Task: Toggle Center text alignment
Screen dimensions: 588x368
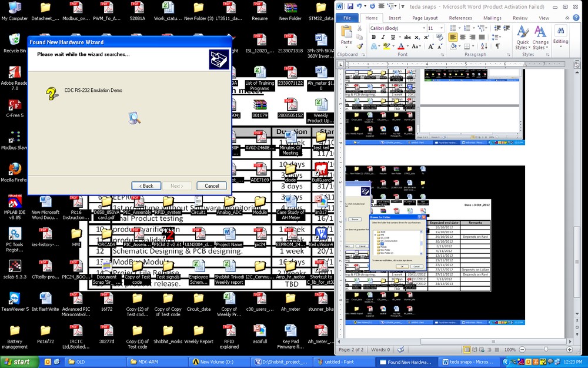Action: [463, 37]
